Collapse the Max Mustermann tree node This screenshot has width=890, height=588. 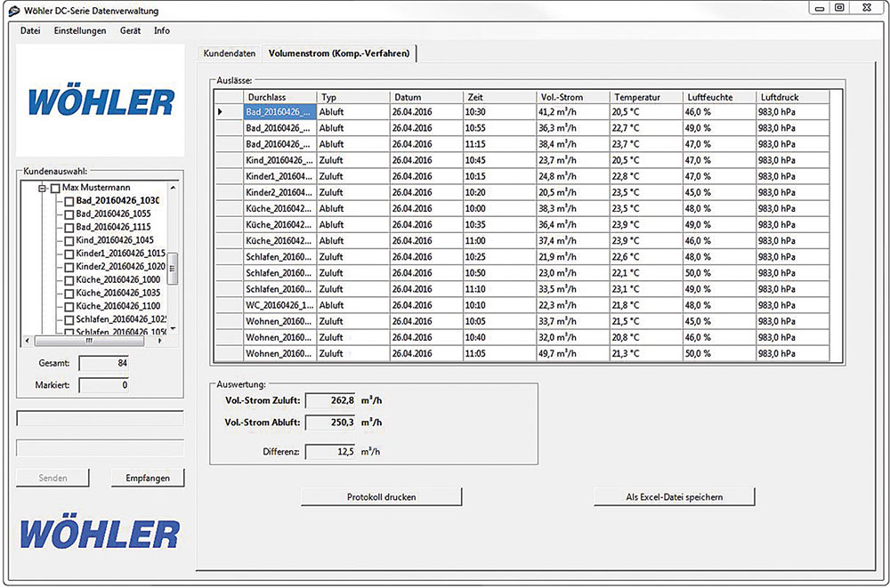click(42, 188)
